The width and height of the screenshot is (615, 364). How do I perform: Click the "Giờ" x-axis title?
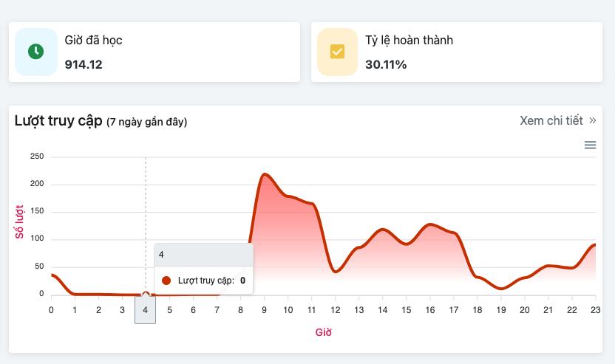(x=323, y=332)
